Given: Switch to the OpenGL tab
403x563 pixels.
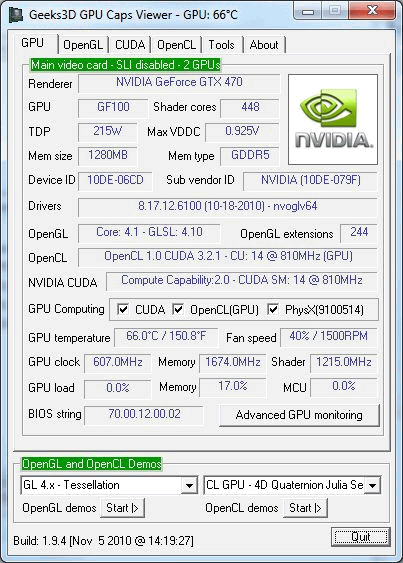Looking at the screenshot, I should pyautogui.click(x=83, y=45).
